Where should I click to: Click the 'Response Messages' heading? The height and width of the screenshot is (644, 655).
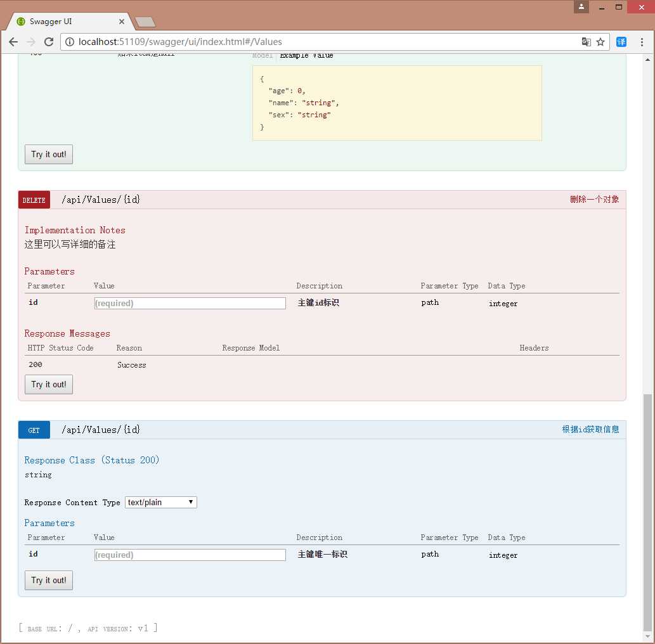(x=67, y=333)
